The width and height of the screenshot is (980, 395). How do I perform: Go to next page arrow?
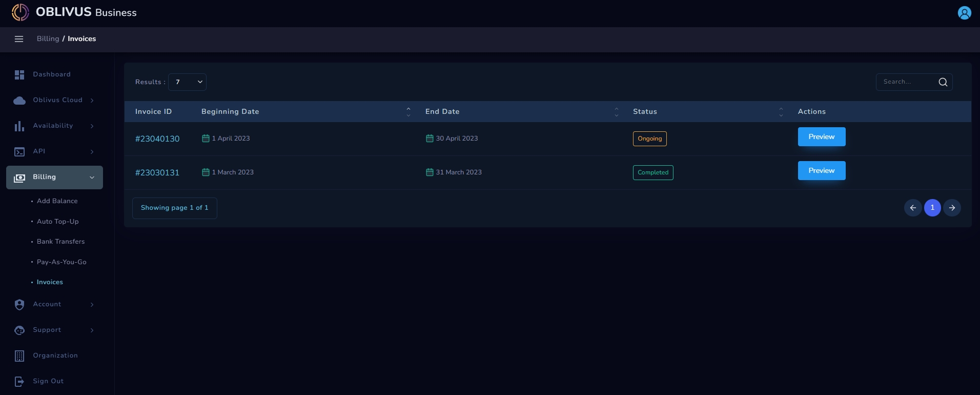(952, 208)
